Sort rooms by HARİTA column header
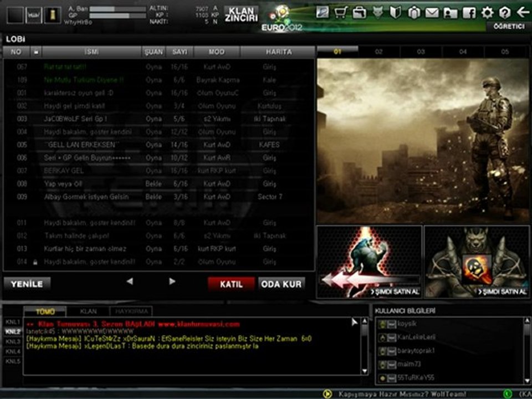 coord(279,52)
